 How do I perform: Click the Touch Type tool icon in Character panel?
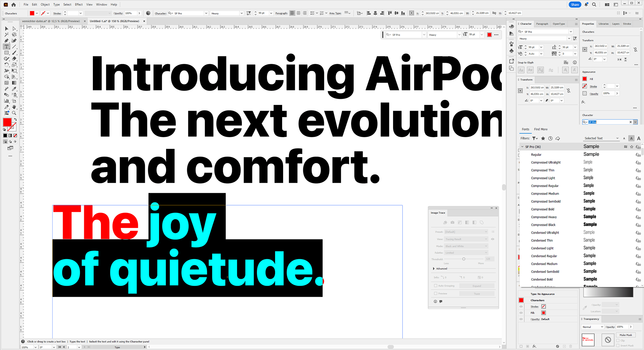pos(575,39)
